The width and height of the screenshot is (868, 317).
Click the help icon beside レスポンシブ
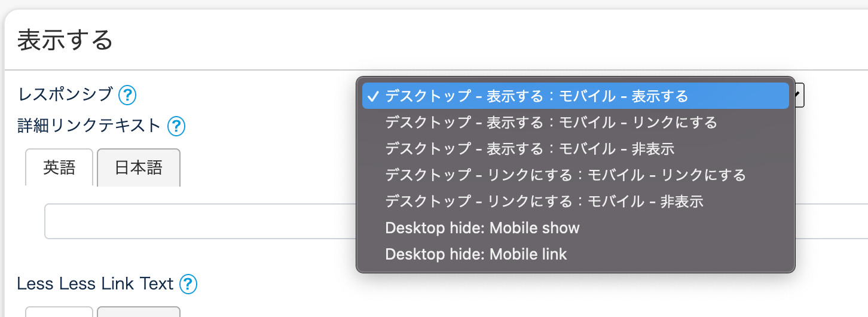coord(127,95)
